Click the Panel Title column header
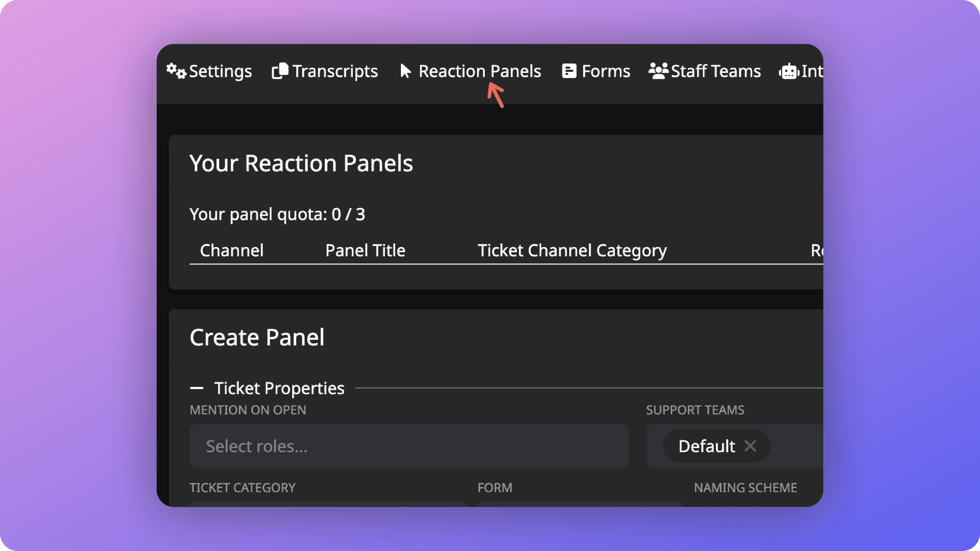 (x=365, y=251)
